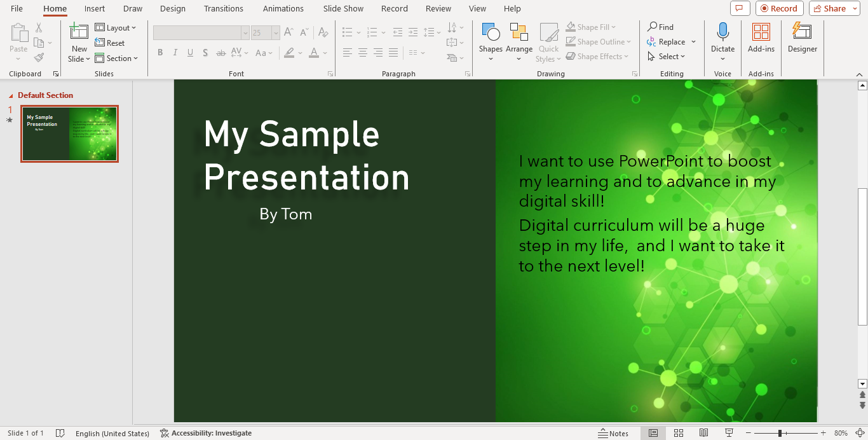Click Increase Indent icon
Viewport: 868px width, 440px height.
click(413, 32)
